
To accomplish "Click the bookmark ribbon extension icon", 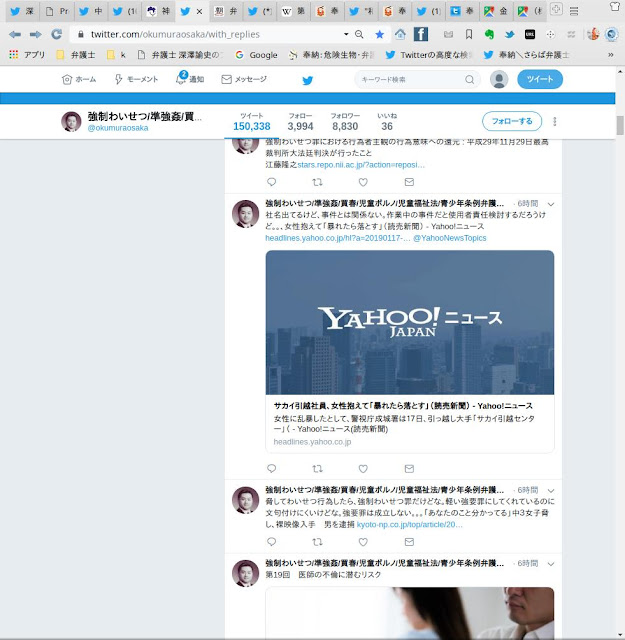I will click(469, 35).
